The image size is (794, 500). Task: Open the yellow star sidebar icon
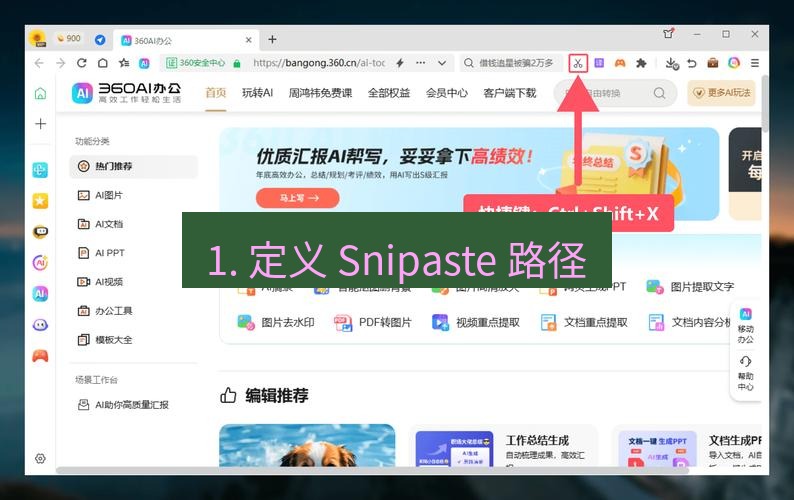[x=41, y=201]
